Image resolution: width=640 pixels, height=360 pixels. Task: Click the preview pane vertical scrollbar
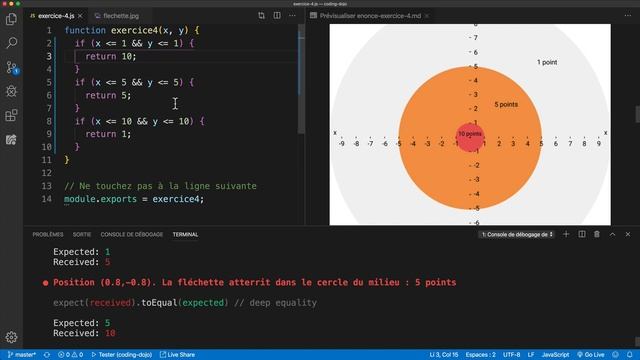pyautogui.click(x=637, y=114)
